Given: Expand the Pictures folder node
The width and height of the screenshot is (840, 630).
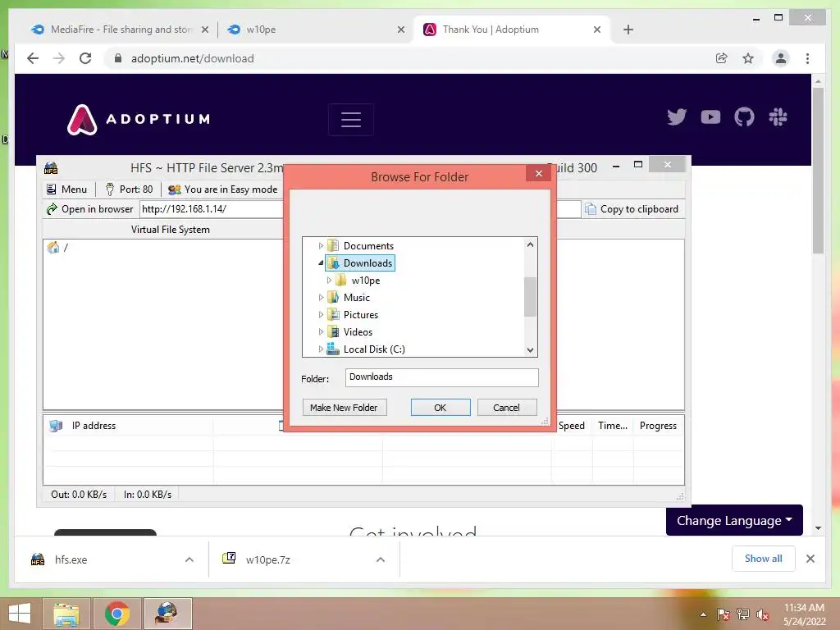Looking at the screenshot, I should click(x=321, y=314).
